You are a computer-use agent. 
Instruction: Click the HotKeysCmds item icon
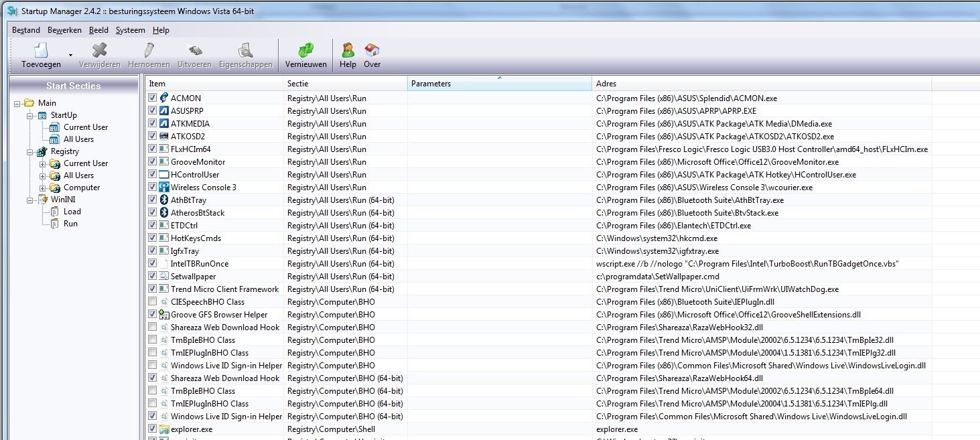tap(164, 238)
